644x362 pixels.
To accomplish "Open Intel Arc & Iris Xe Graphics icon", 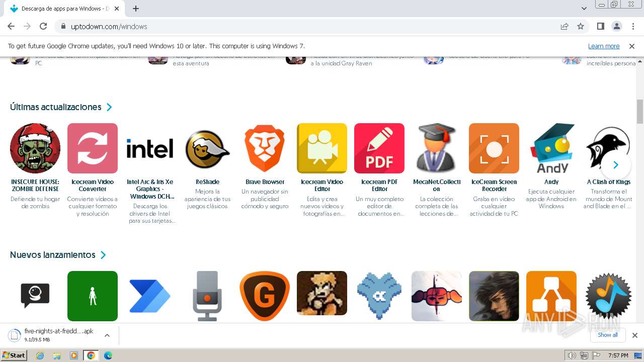I will pyautogui.click(x=150, y=148).
